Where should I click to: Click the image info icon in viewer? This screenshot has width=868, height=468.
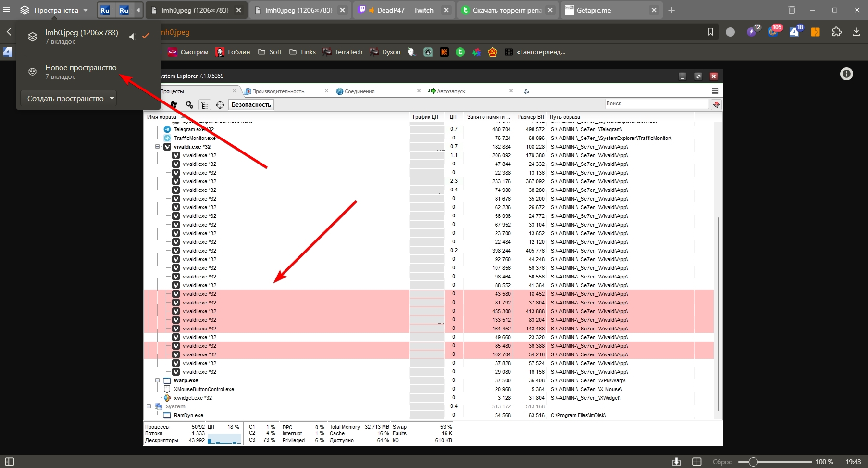tap(846, 74)
